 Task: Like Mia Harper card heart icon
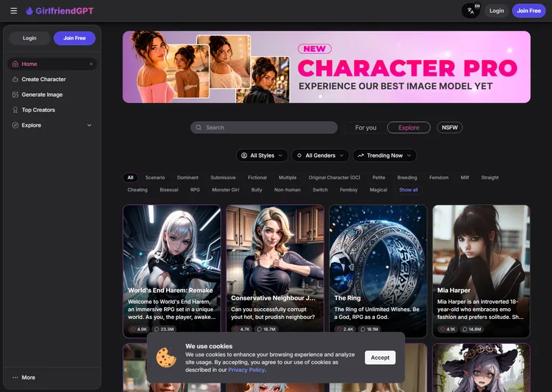tap(442, 330)
